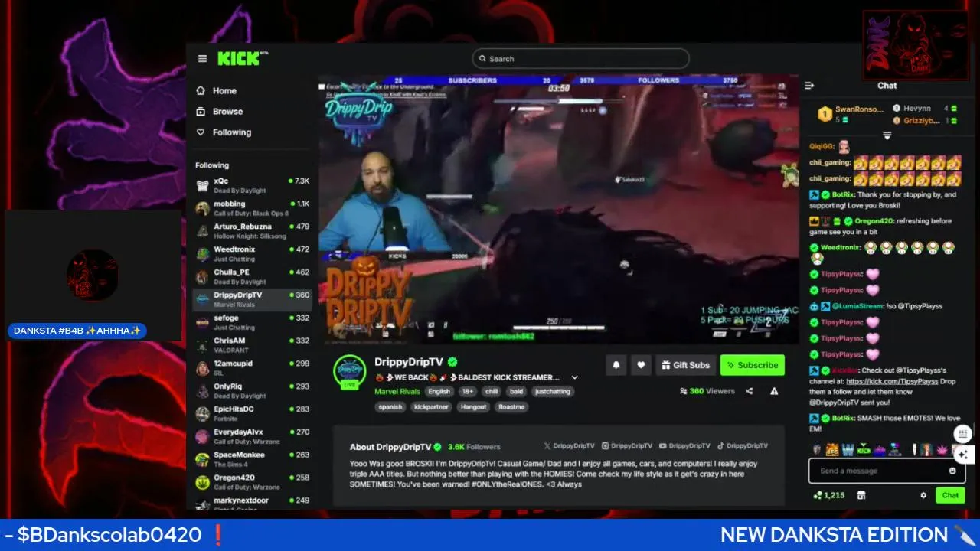The image size is (980, 551).
Task: Open the chat shop icon
Action: [861, 495]
